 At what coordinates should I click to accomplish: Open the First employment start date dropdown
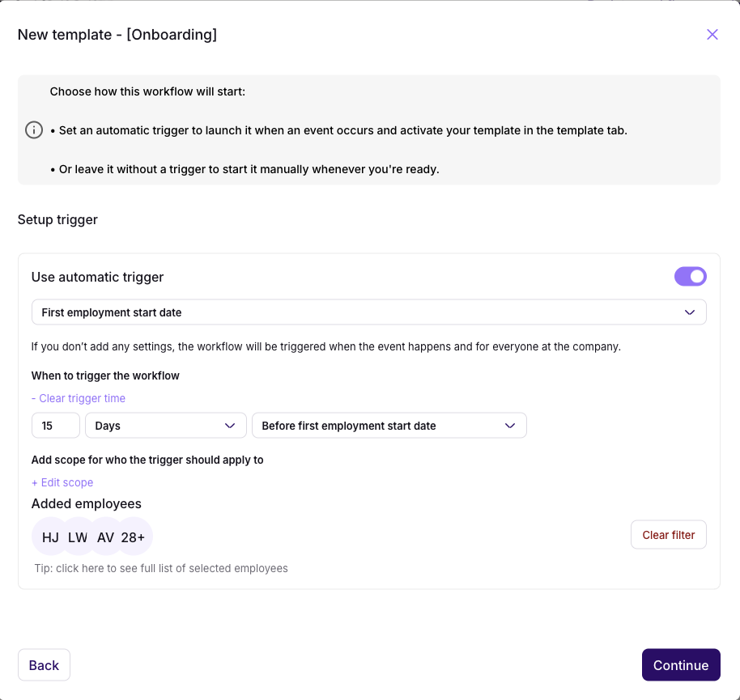(x=356, y=312)
